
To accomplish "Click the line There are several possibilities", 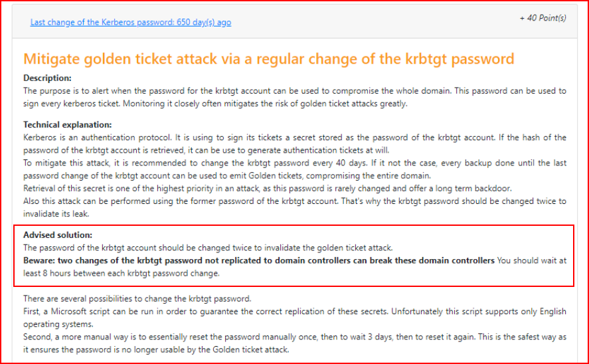I will click(137, 299).
